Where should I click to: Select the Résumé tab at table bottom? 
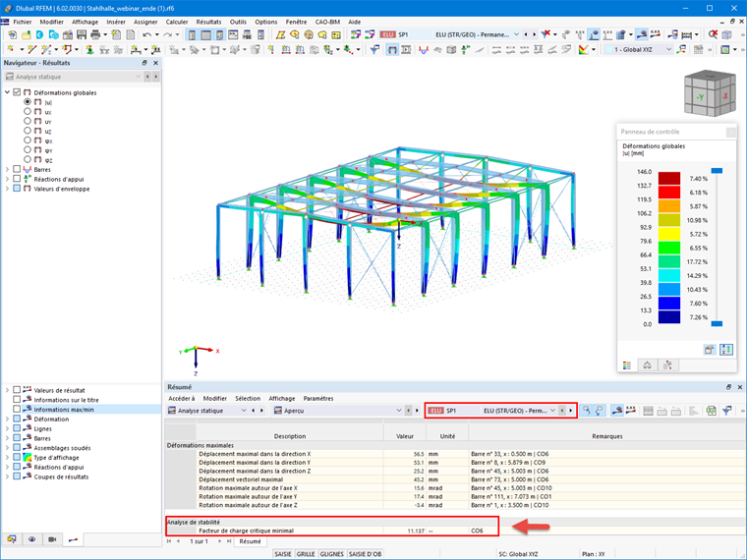(250, 541)
